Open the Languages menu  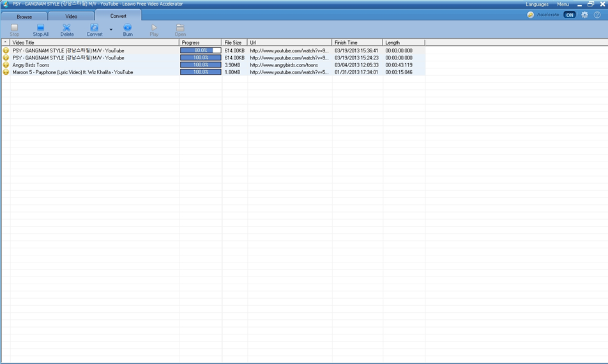537,4
